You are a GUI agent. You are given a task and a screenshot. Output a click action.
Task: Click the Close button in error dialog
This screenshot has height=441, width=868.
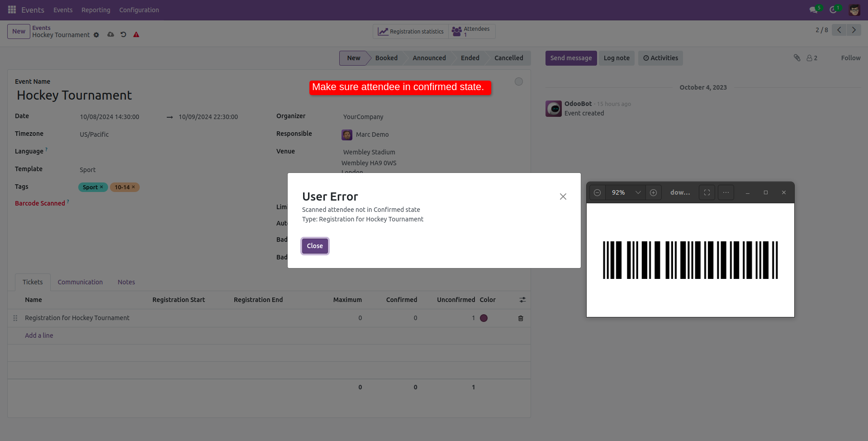[315, 246]
